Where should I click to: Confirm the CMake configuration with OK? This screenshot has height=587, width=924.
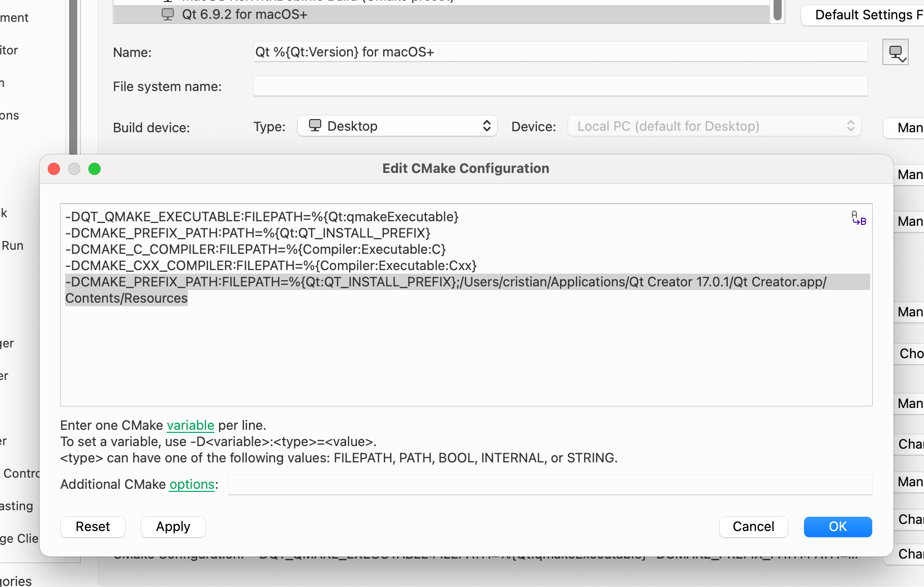click(838, 526)
